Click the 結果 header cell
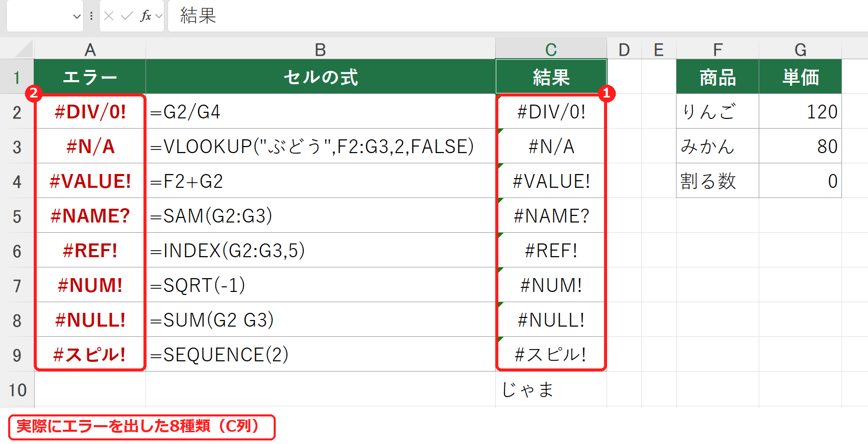Screen dimensions: 868x444 tap(551, 77)
